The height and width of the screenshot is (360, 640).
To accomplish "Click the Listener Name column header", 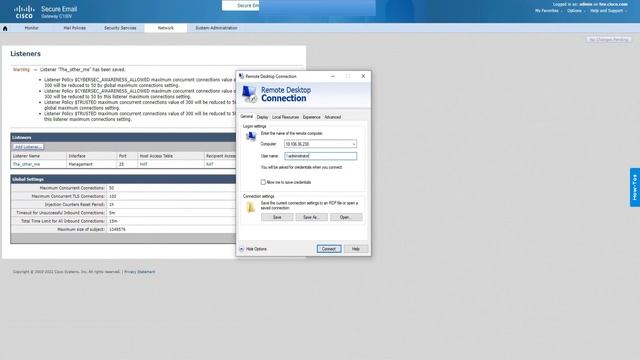I will [x=27, y=156].
